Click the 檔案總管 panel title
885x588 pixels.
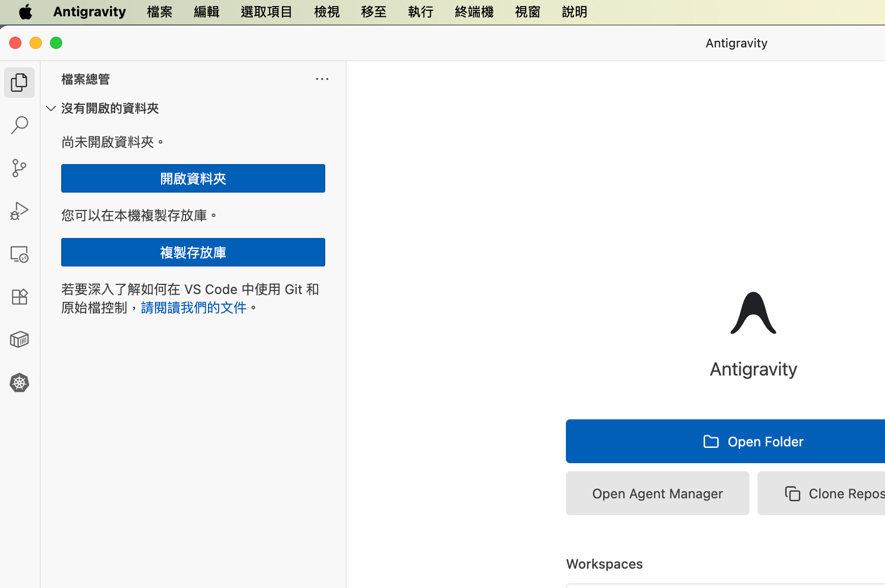click(86, 79)
